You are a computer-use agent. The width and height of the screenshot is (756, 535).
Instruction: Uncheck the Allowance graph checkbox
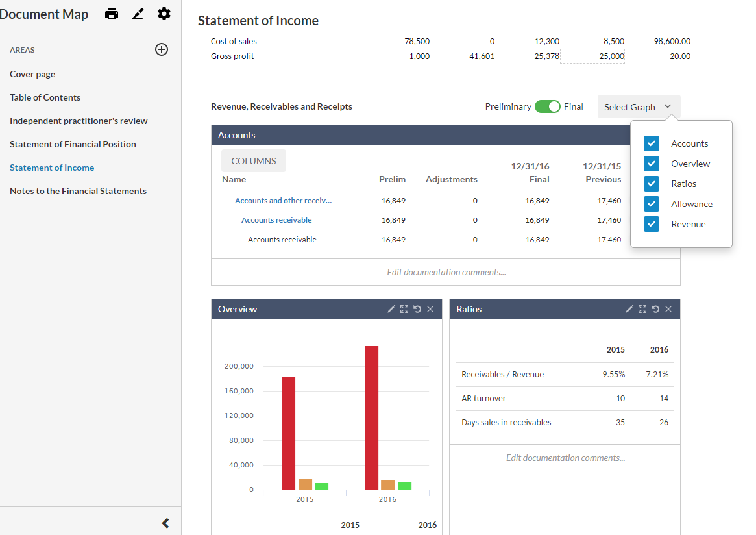[651, 203]
